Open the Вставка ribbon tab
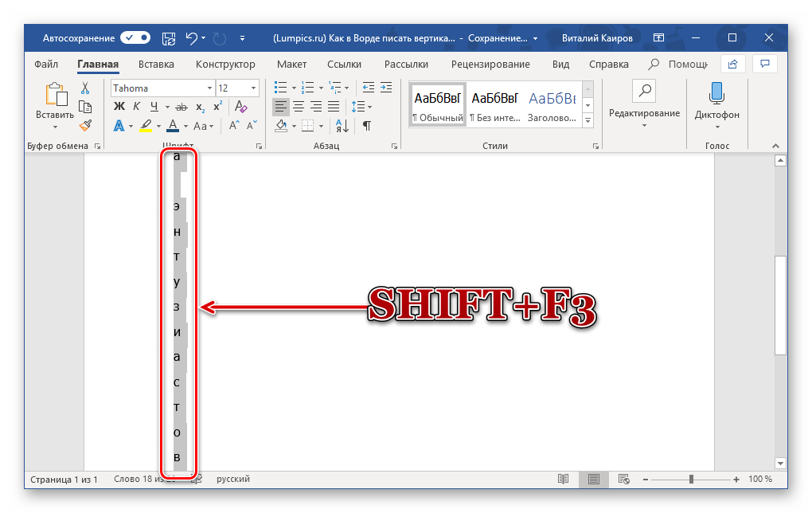 pyautogui.click(x=156, y=65)
